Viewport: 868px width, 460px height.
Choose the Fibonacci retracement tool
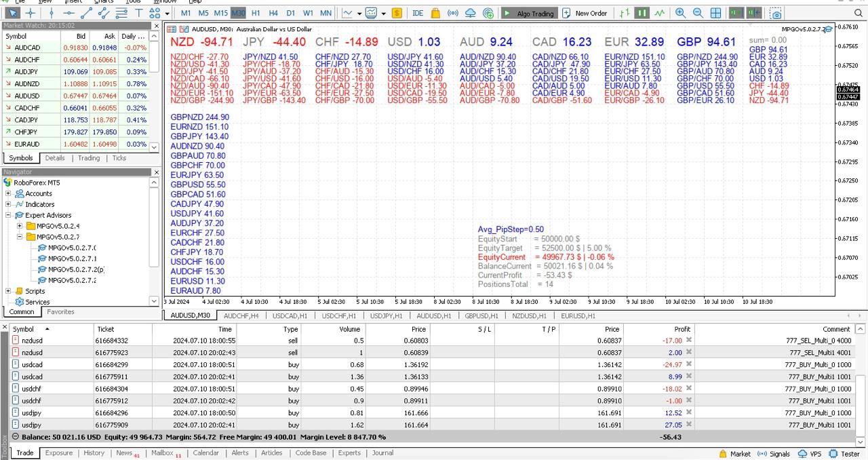[121, 13]
